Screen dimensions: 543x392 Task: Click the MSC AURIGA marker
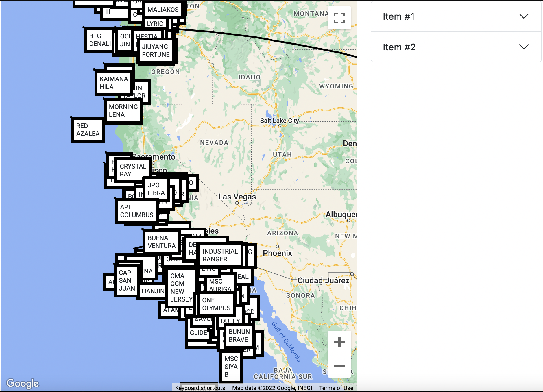tap(220, 285)
